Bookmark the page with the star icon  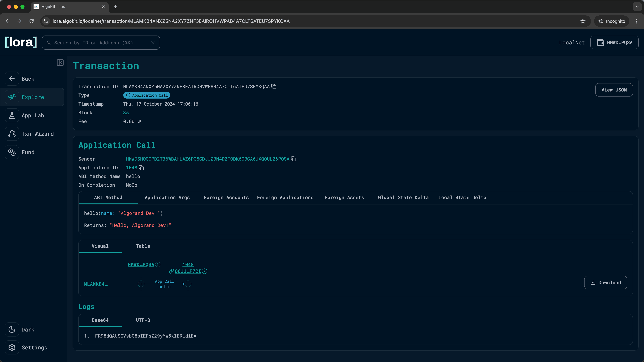583,21
